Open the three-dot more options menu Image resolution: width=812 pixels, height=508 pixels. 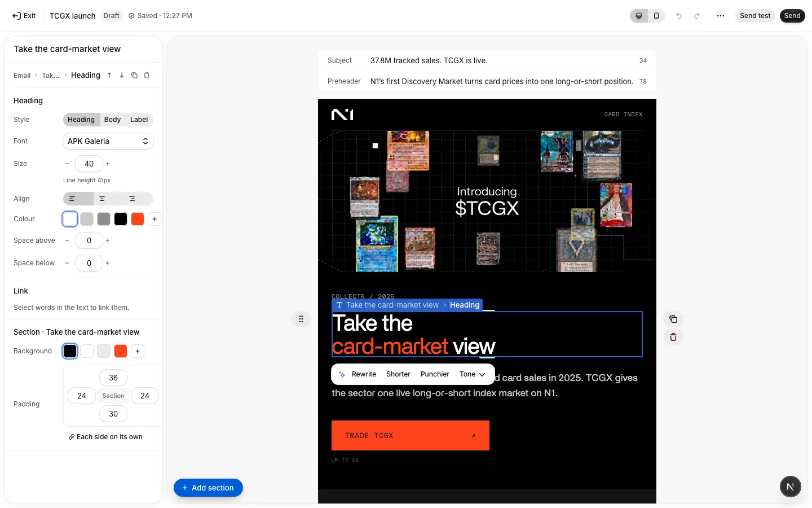(x=721, y=16)
